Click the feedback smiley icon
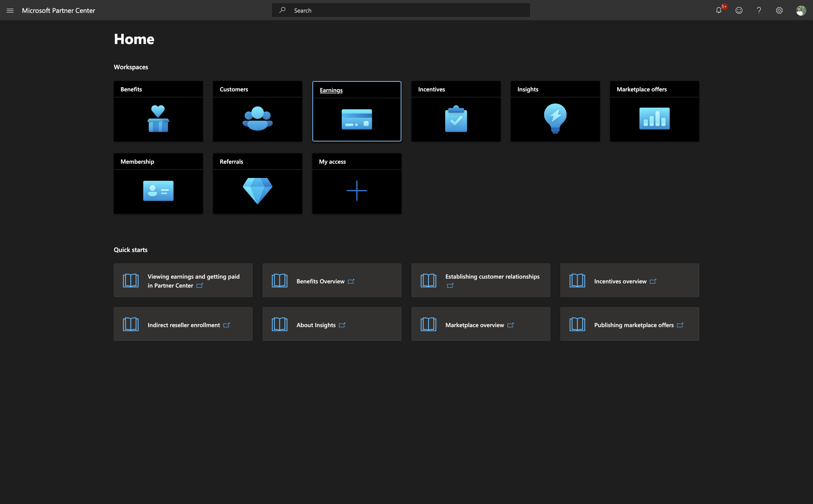 click(x=739, y=10)
